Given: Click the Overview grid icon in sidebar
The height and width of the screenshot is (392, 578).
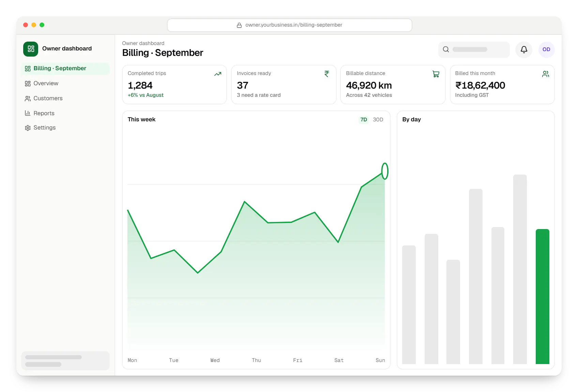Looking at the screenshot, I should tap(28, 84).
